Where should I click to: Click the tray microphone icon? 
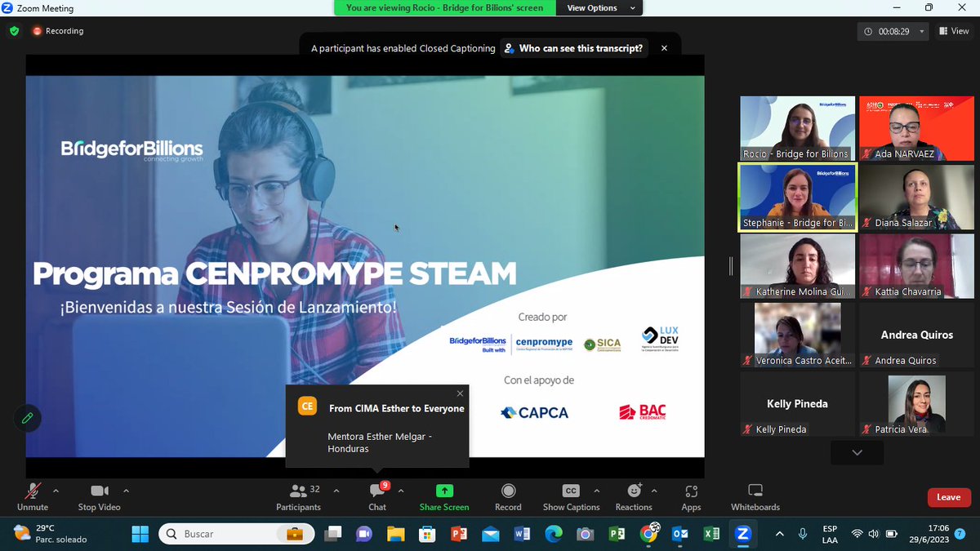tap(803, 534)
